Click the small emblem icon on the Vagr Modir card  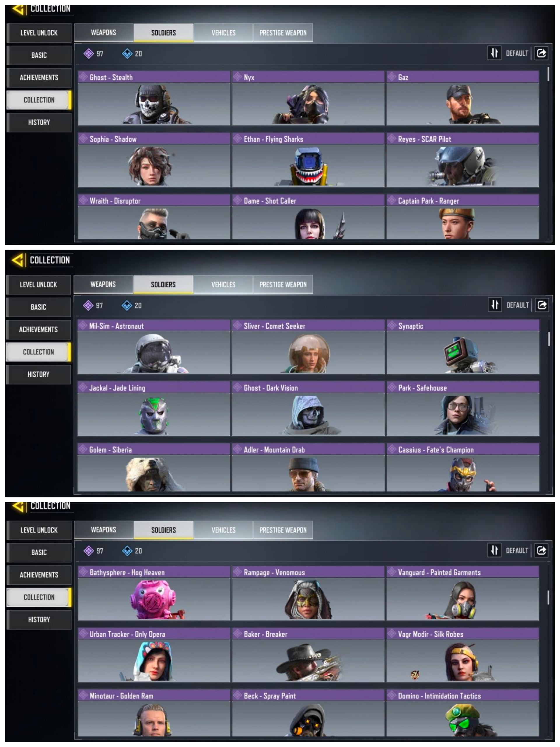tap(415, 674)
